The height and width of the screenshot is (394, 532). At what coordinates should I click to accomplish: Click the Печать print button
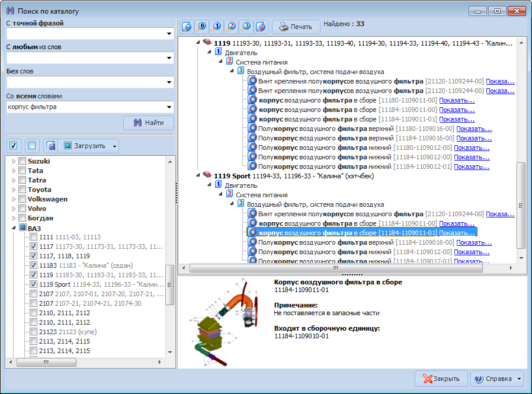tap(296, 27)
